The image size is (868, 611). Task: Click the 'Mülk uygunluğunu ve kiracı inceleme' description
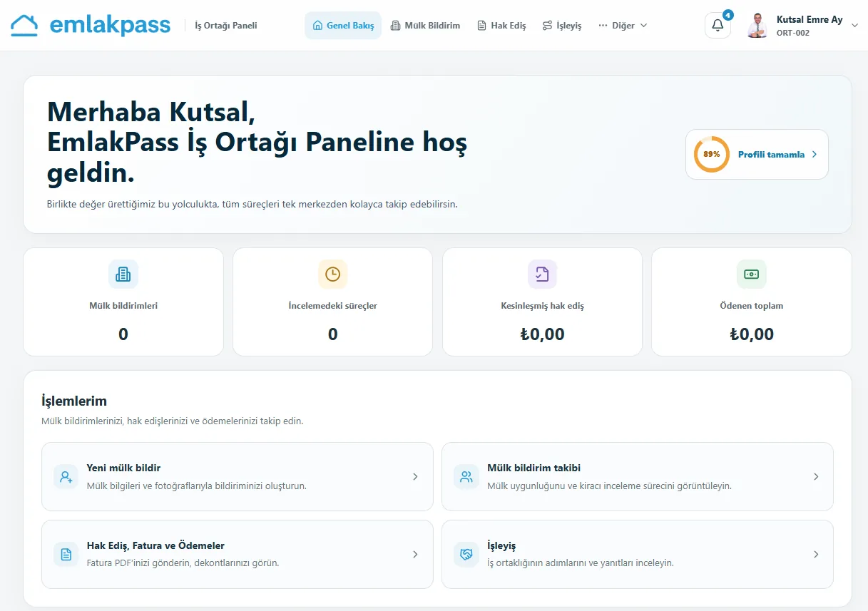tap(609, 486)
